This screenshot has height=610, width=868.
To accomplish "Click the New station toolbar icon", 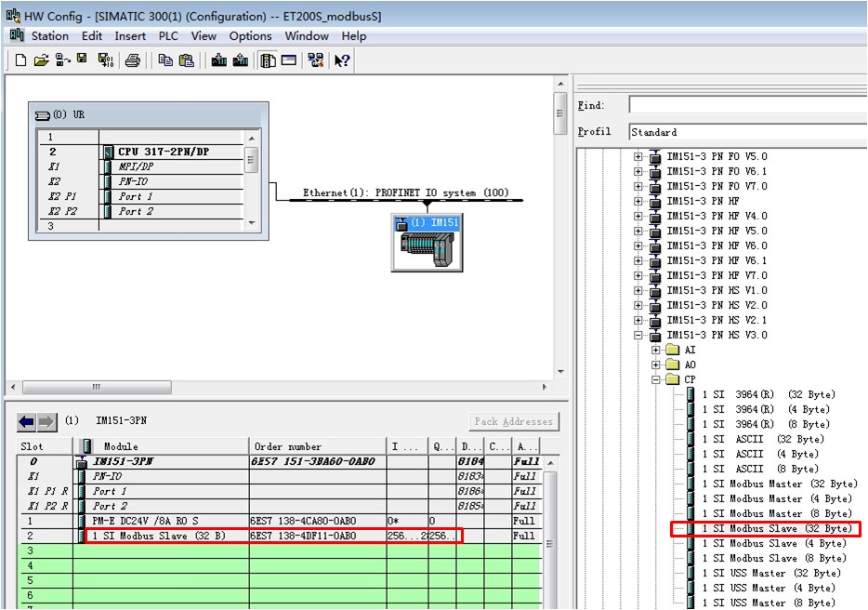I will 20,60.
